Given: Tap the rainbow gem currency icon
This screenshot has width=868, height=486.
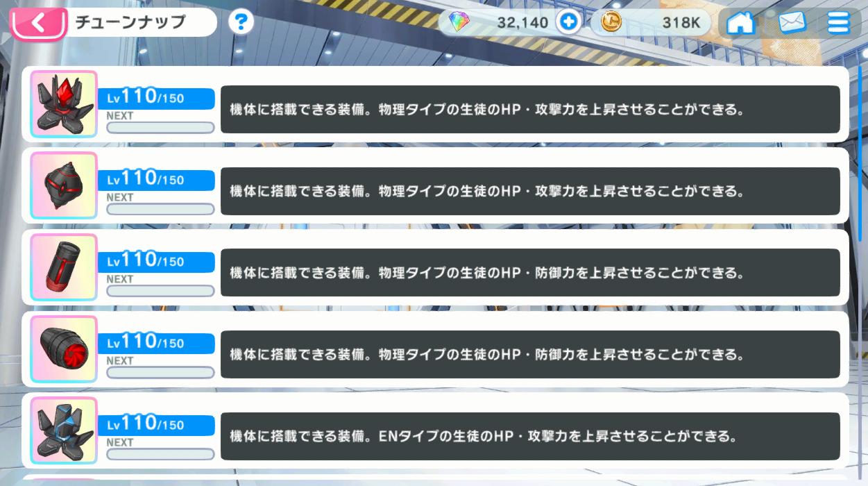Looking at the screenshot, I should tap(459, 23).
